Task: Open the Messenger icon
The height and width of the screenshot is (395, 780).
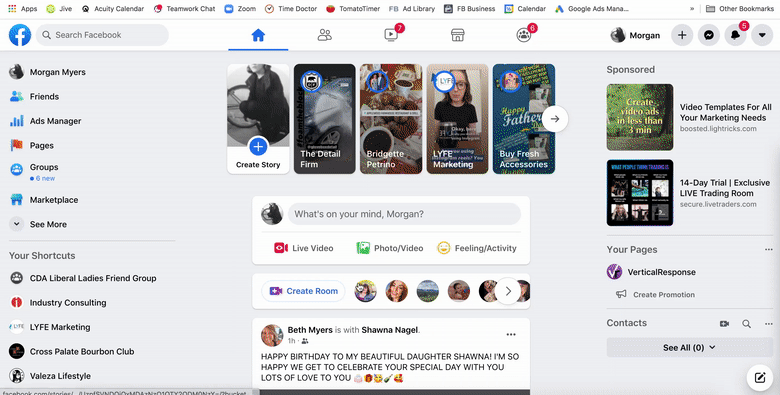Action: click(709, 35)
